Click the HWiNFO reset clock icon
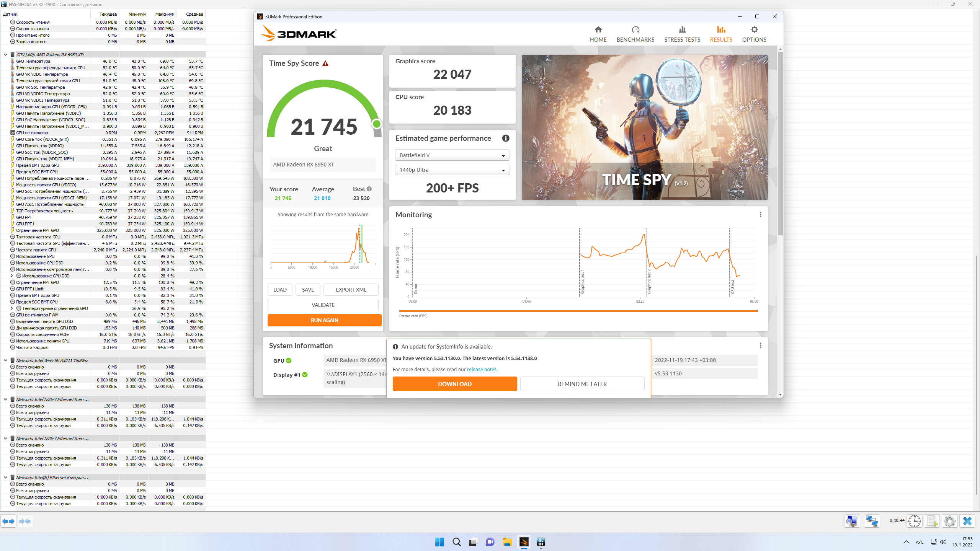Screen dimensions: 980x551 pos(915,521)
